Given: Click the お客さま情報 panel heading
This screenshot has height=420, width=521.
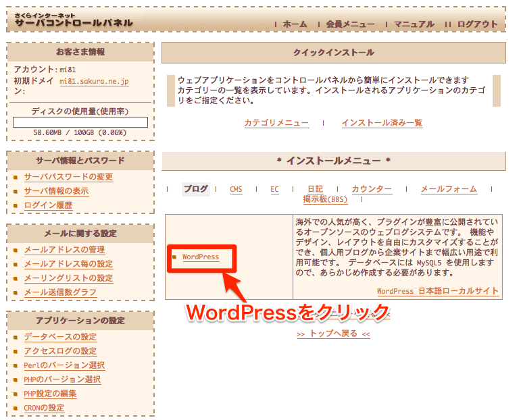Looking at the screenshot, I should click(x=80, y=52).
